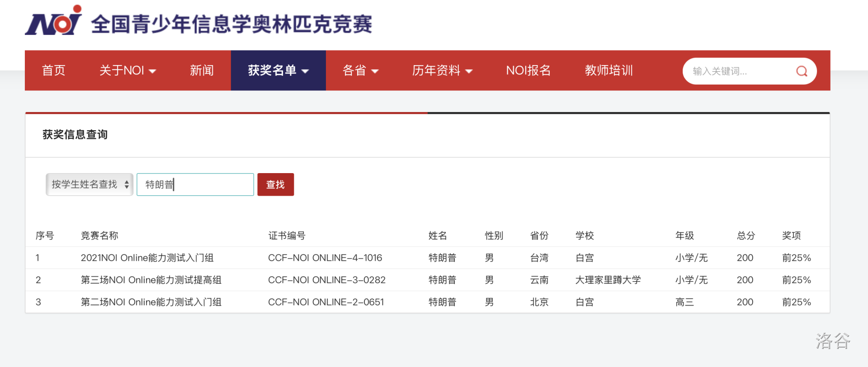This screenshot has width=868, height=367.
Task: Click the search magnifier icon
Action: pos(802,71)
